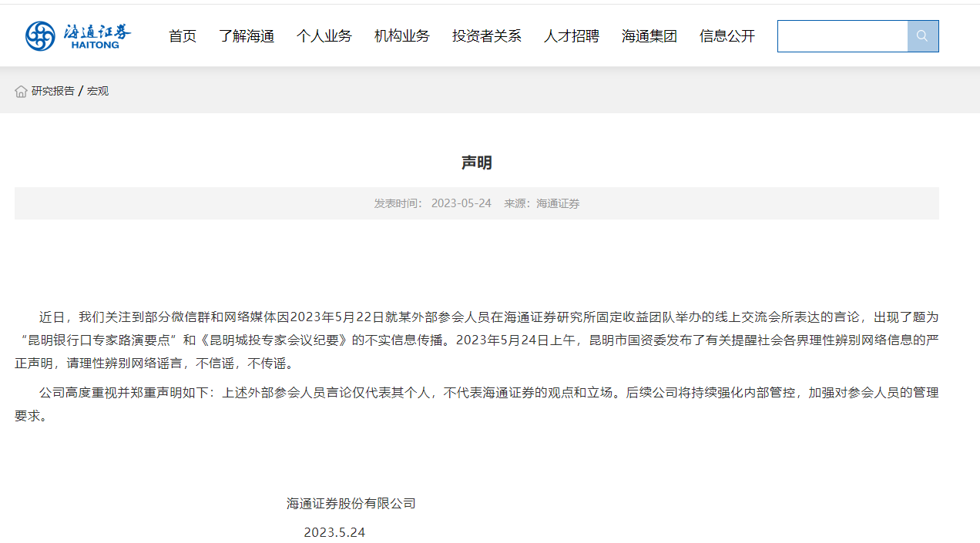Open the 机构业务 menu
Viewport: 980px width, 543px height.
[402, 36]
